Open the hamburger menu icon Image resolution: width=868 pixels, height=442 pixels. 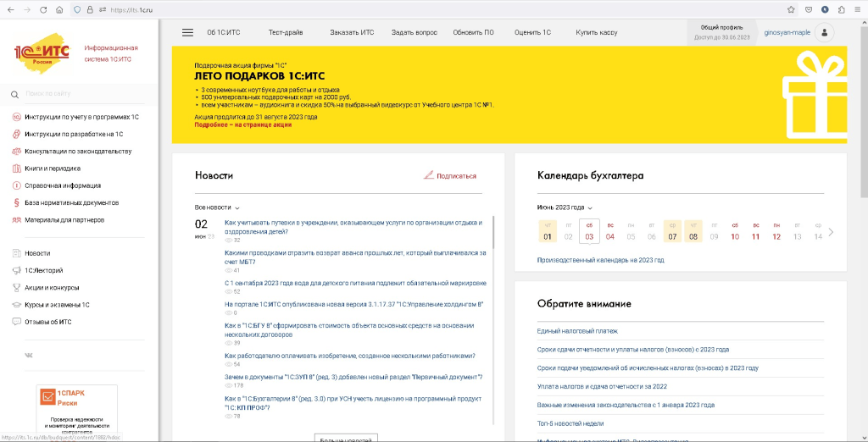[x=187, y=33]
